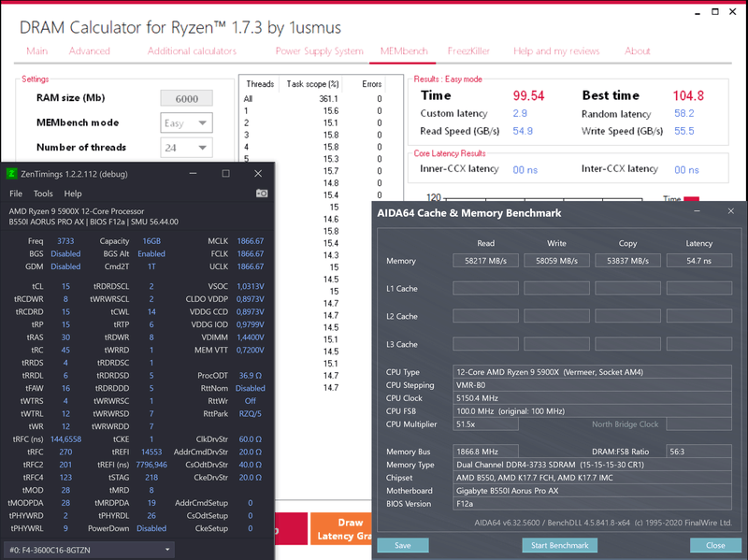This screenshot has width=748, height=560.
Task: Click Save in AIDA64 benchmark
Action: pos(403,545)
